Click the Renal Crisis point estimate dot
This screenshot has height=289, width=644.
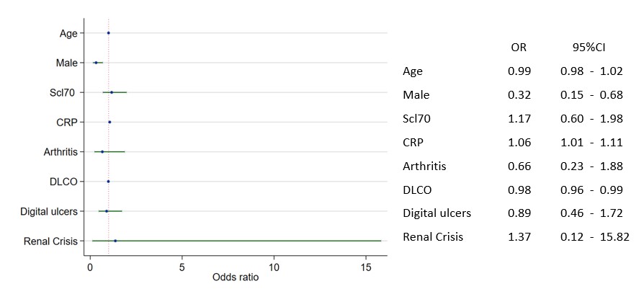tap(115, 241)
